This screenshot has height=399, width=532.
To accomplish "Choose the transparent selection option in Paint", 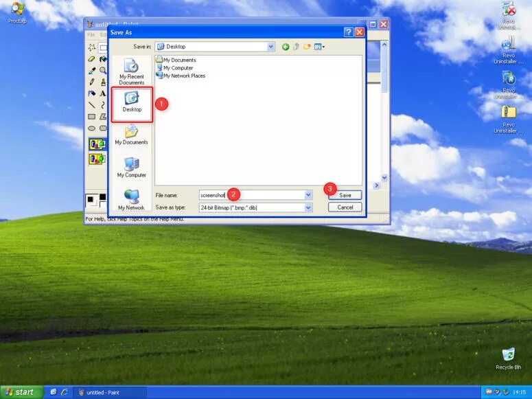I will pyautogui.click(x=97, y=159).
